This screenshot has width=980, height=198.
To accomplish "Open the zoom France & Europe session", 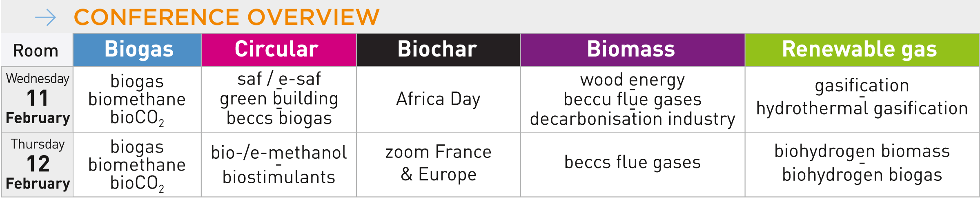I will [438, 163].
